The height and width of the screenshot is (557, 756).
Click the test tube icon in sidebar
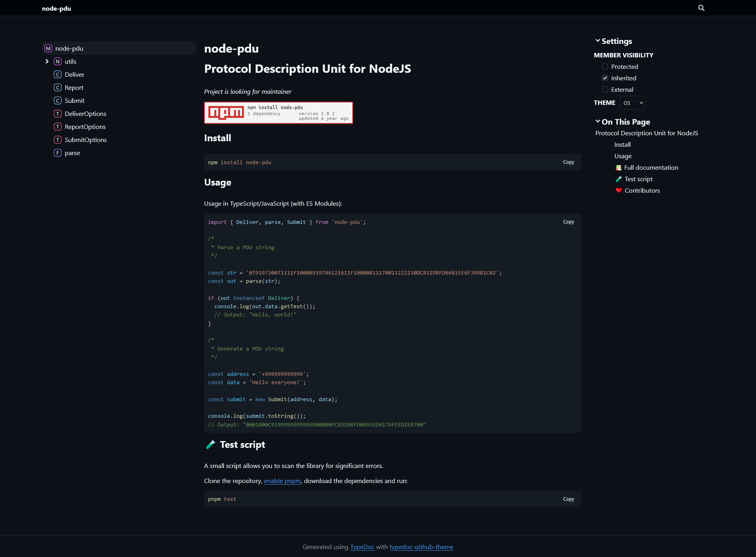(619, 179)
